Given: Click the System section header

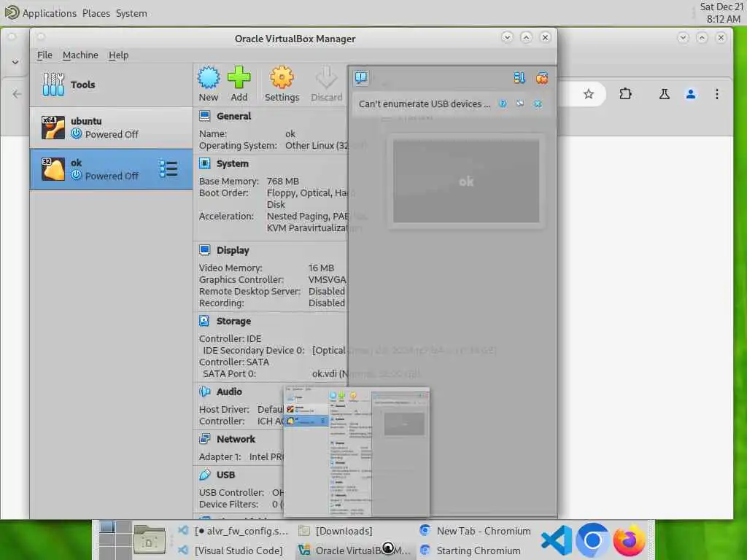Looking at the screenshot, I should click(233, 163).
